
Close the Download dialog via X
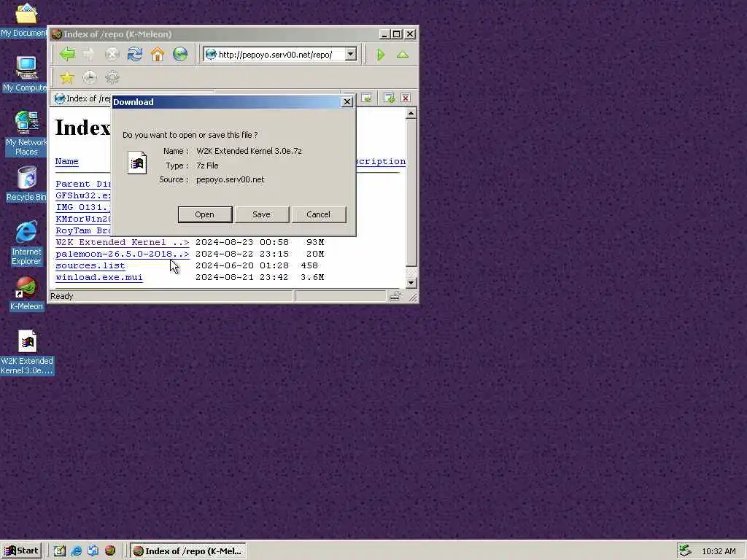(347, 102)
